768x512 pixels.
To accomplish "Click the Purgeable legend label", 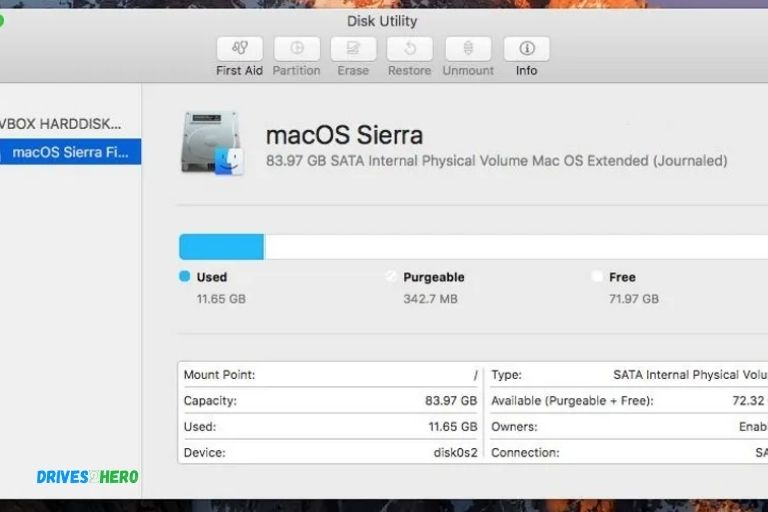I will [x=434, y=277].
